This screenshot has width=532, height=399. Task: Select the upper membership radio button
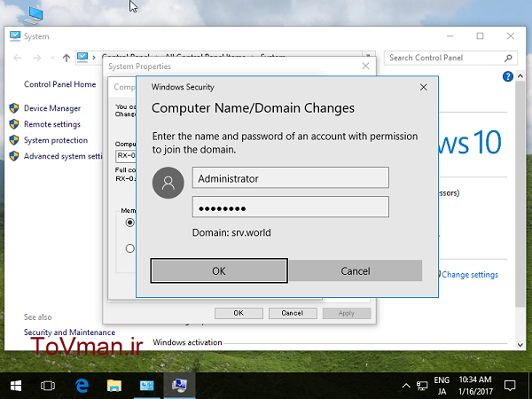[x=130, y=223]
